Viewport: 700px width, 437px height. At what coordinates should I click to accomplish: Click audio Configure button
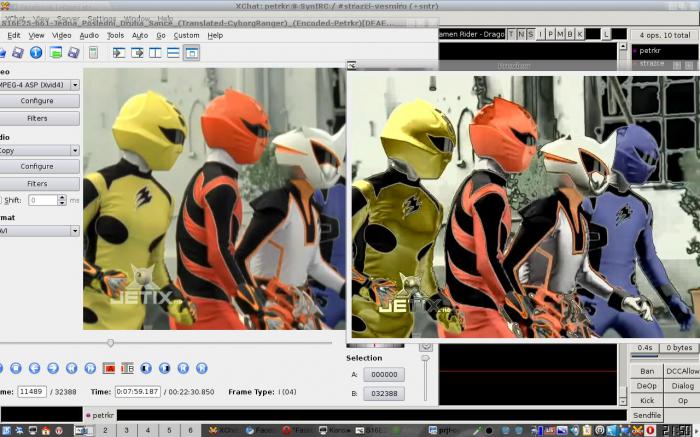[39, 166]
